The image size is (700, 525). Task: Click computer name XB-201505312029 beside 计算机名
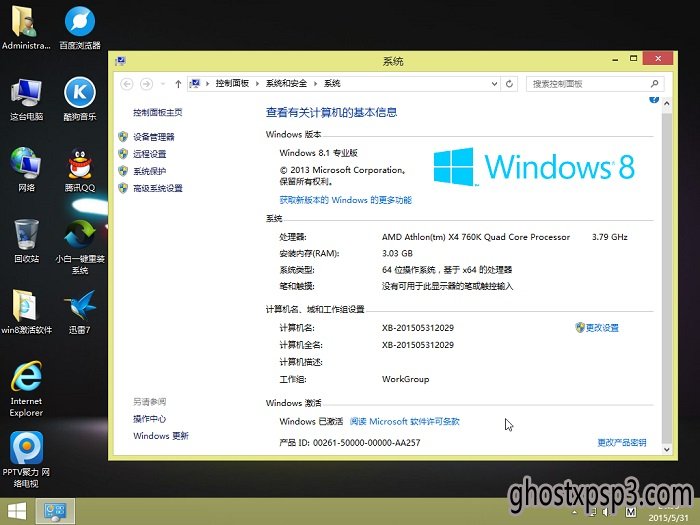(x=418, y=328)
